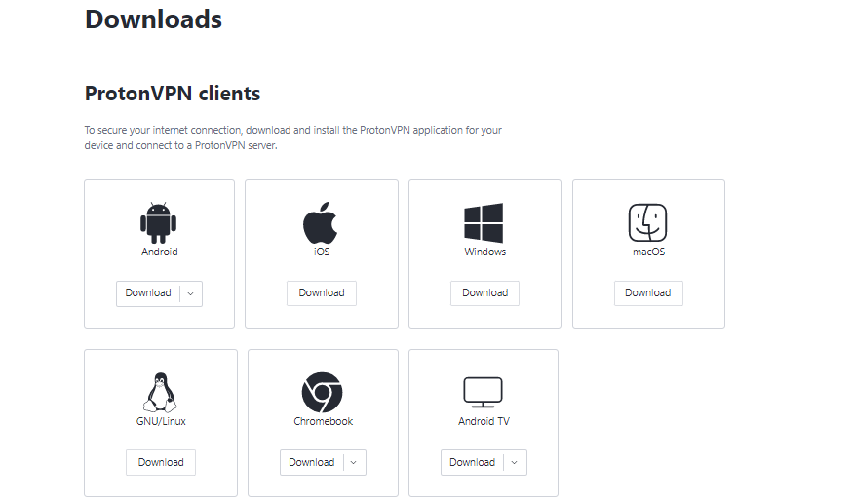Download the GNU/Linux client
The width and height of the screenshot is (852, 504).
point(160,463)
